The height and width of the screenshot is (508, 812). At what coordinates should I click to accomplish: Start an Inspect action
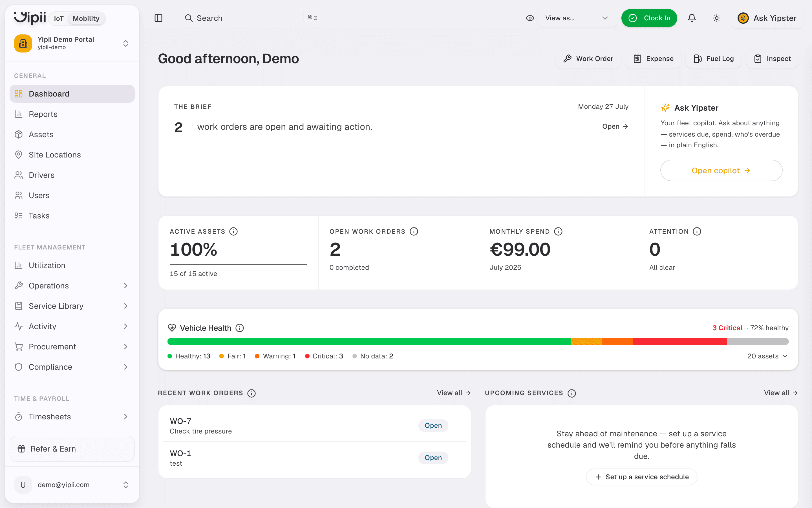[x=773, y=59]
